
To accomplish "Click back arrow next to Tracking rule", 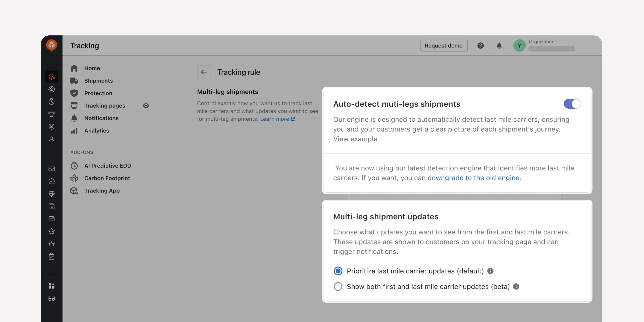I will 204,72.
